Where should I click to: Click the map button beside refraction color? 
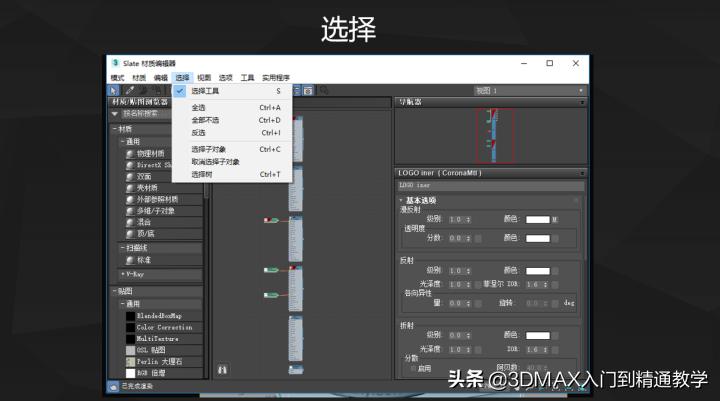(x=555, y=336)
